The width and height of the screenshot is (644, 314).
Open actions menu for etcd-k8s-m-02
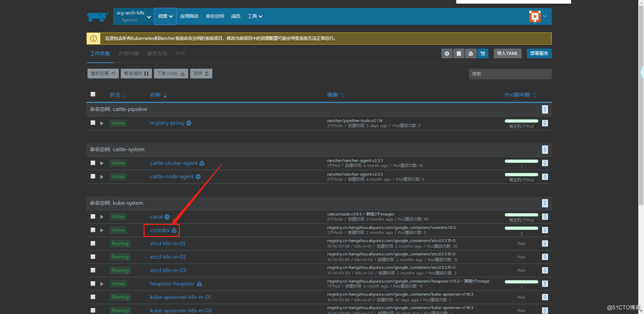545,257
